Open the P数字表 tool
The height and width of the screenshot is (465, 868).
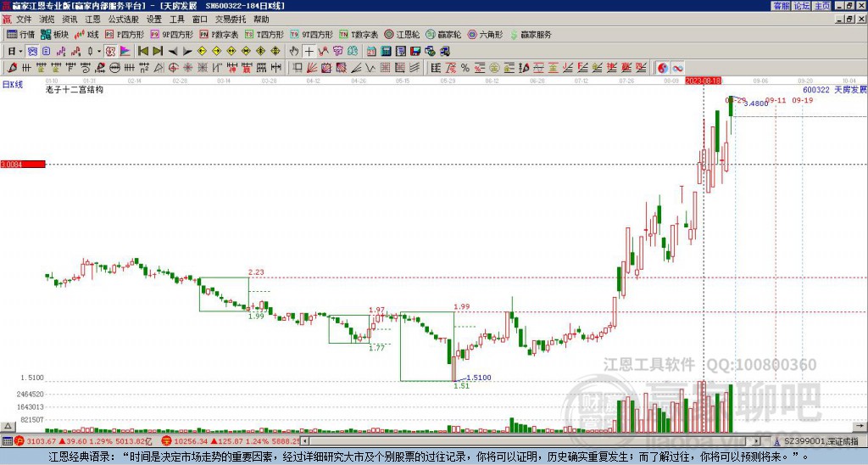219,34
